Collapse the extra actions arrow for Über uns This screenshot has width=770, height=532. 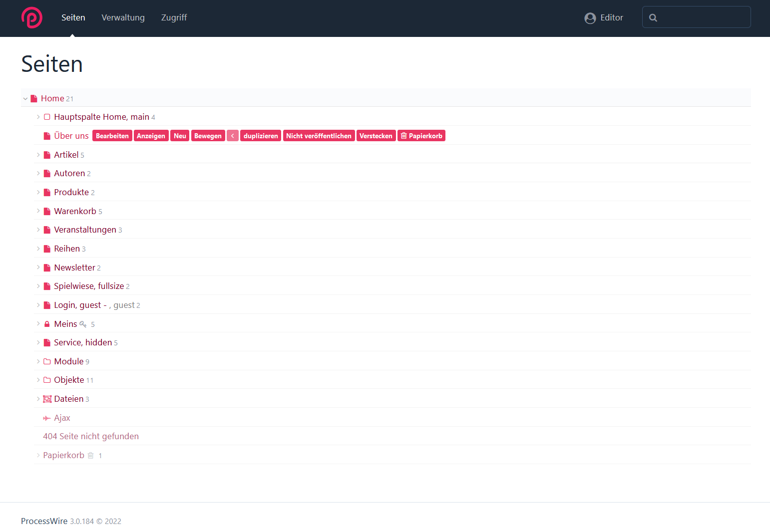pos(232,136)
